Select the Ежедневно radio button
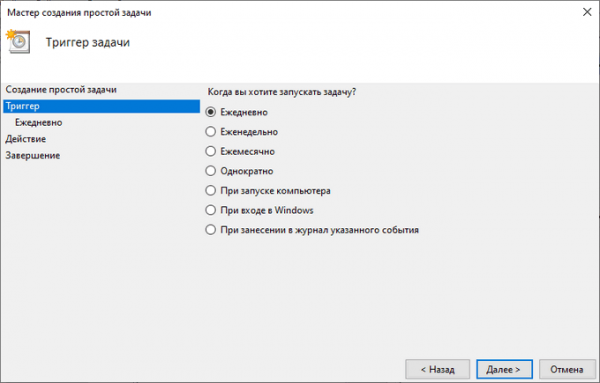 pos(210,112)
